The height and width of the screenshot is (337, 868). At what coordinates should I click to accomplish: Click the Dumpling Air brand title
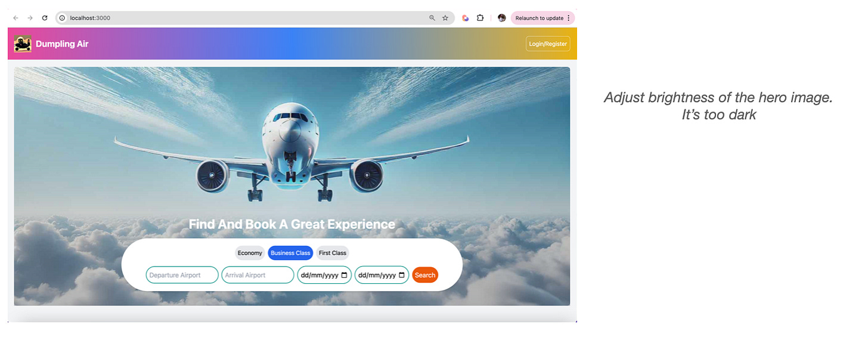tap(62, 44)
